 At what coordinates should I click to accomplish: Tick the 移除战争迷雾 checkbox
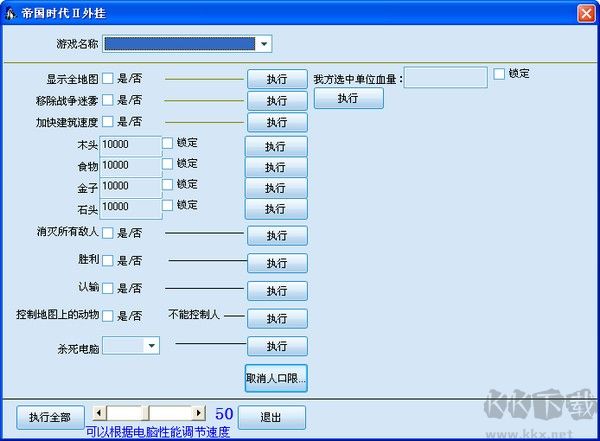point(108,100)
